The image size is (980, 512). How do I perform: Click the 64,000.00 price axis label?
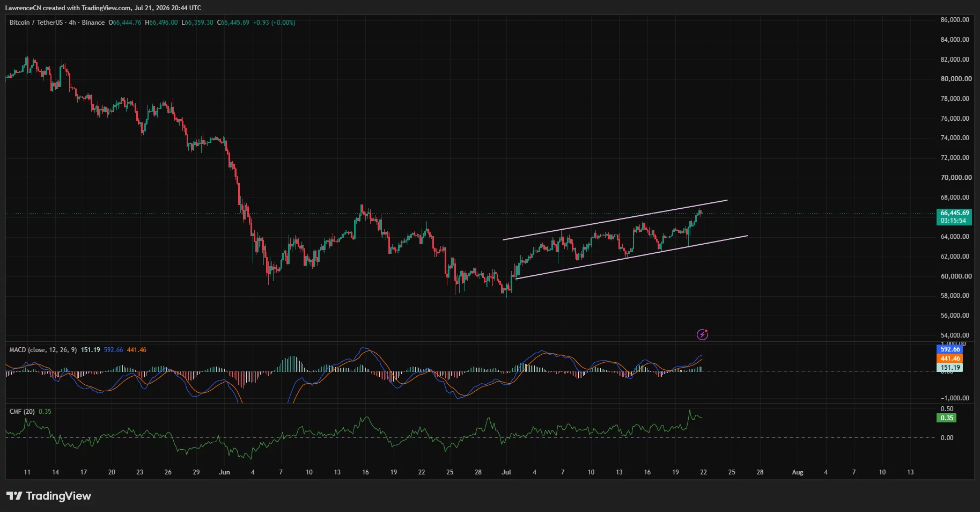955,237
